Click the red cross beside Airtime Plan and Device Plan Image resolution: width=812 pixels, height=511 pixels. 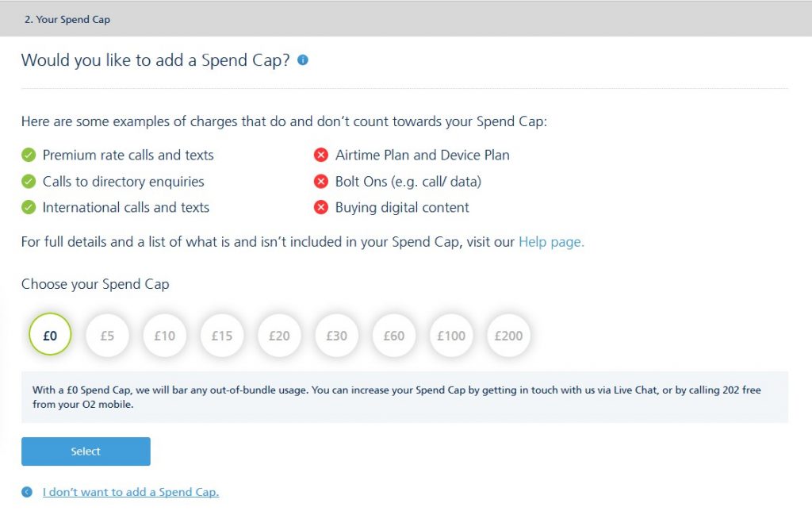tap(321, 155)
